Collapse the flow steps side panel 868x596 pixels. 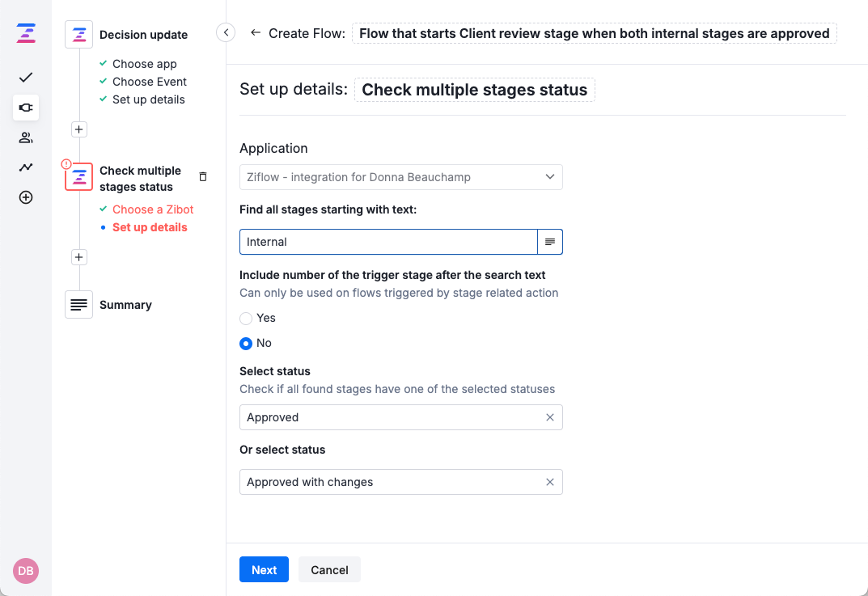226,32
